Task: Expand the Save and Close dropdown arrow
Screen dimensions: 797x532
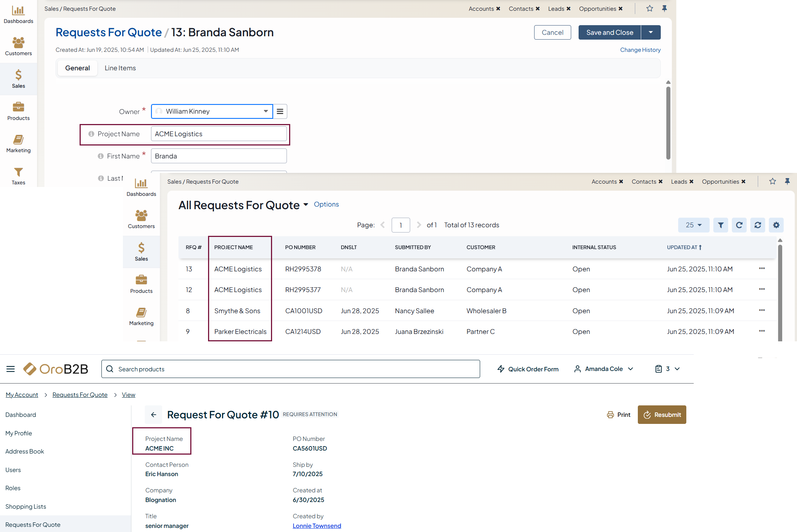Action: 651,33
